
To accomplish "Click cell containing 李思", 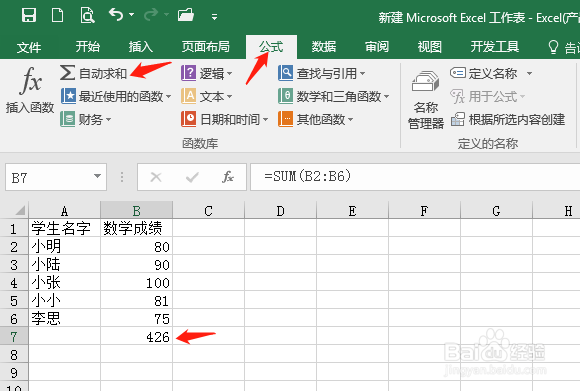I will point(64,318).
